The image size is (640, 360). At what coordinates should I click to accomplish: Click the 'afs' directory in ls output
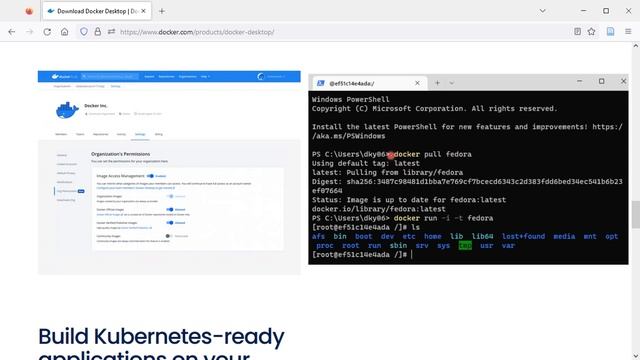point(318,236)
